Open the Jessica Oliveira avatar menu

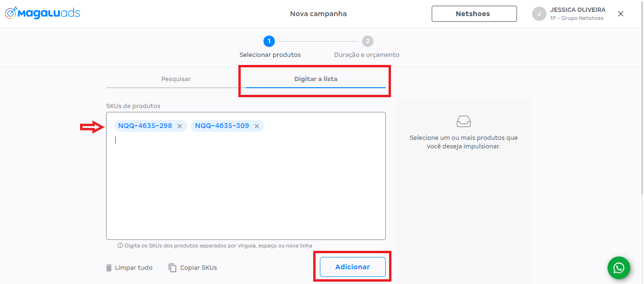(x=539, y=14)
